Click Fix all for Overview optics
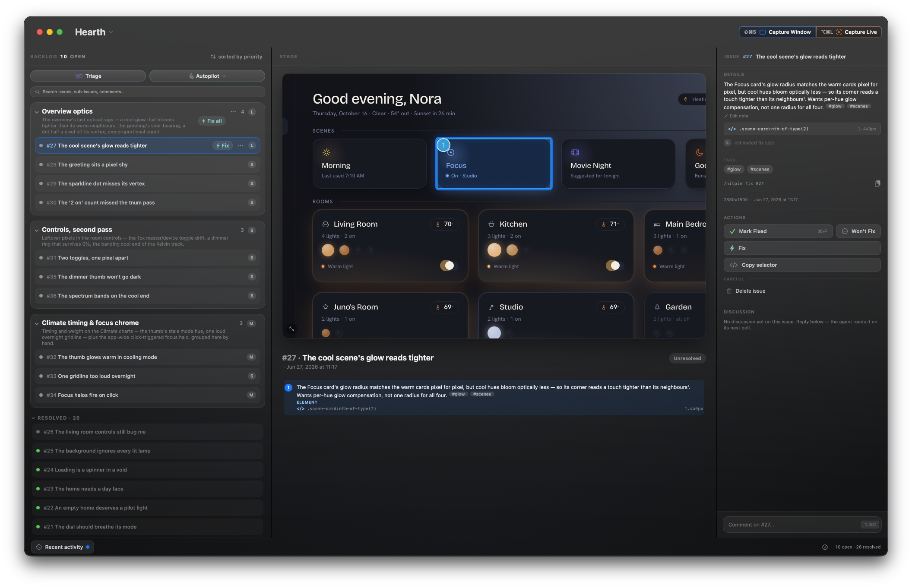The height and width of the screenshot is (588, 912). [x=212, y=121]
